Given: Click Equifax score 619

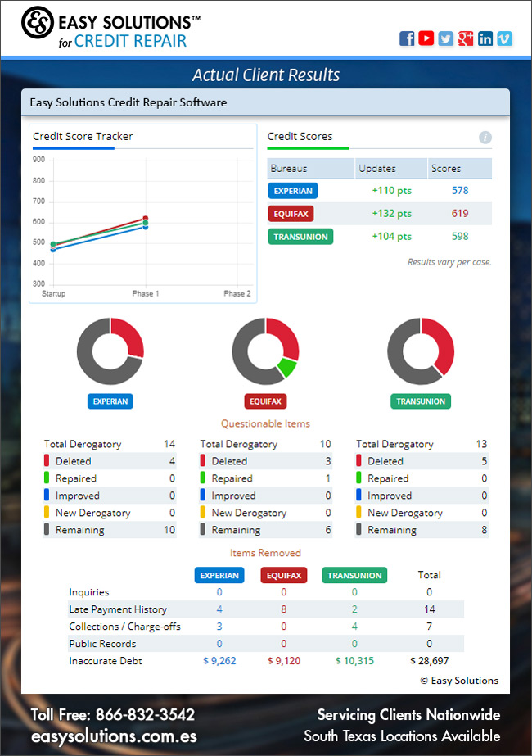Looking at the screenshot, I should [460, 214].
